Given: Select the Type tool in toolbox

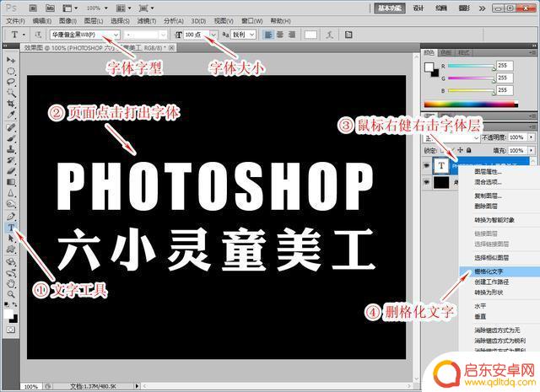Looking at the screenshot, I should click(11, 228).
